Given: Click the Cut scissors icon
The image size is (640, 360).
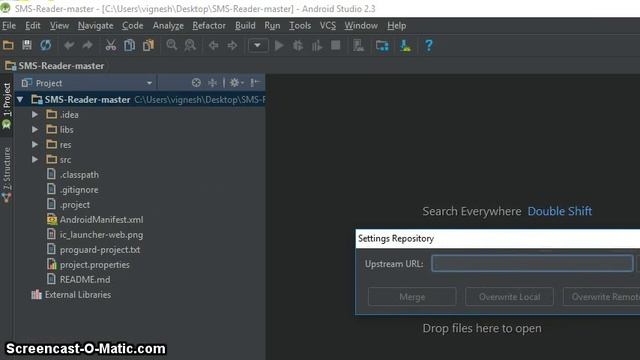Looking at the screenshot, I should pos(111,45).
